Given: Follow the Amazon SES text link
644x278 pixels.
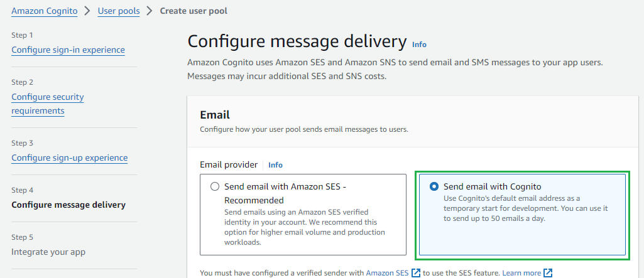Looking at the screenshot, I should tap(387, 273).
